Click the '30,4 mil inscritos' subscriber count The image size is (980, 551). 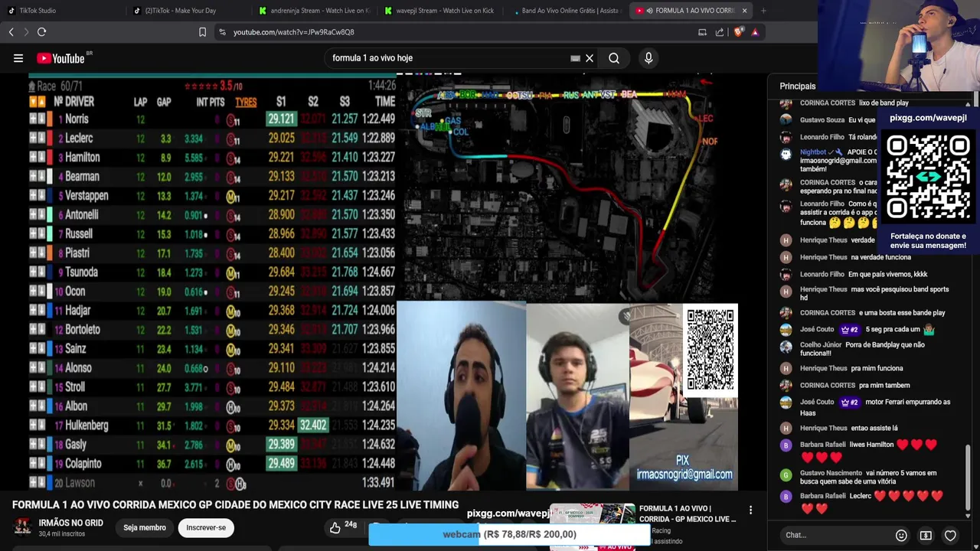click(x=62, y=533)
